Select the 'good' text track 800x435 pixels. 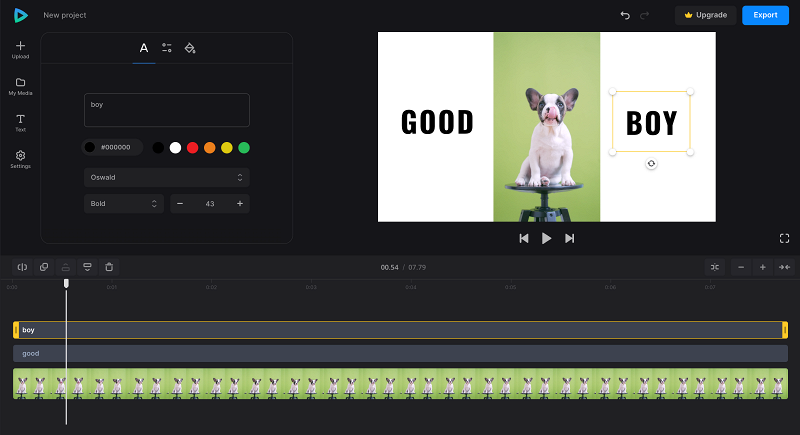401,353
